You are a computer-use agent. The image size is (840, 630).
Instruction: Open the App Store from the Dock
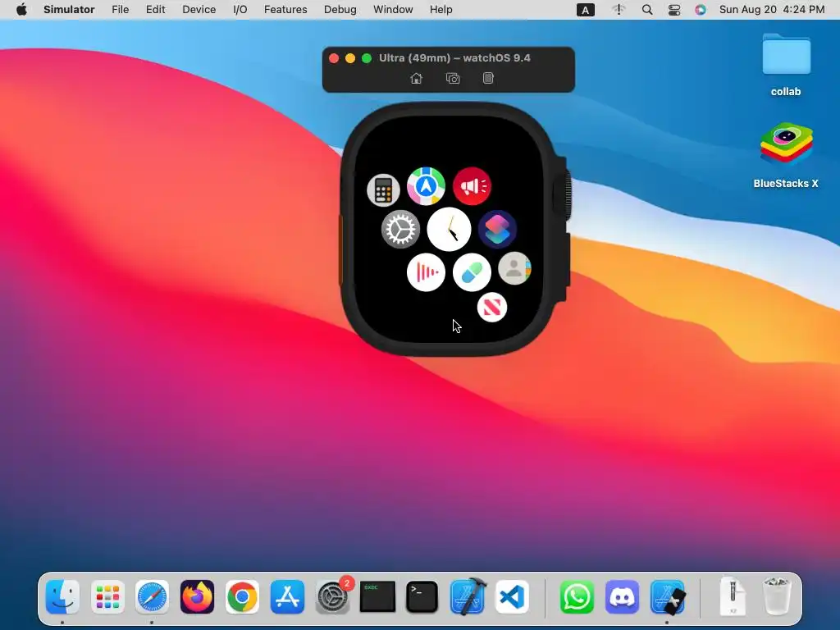click(x=287, y=597)
